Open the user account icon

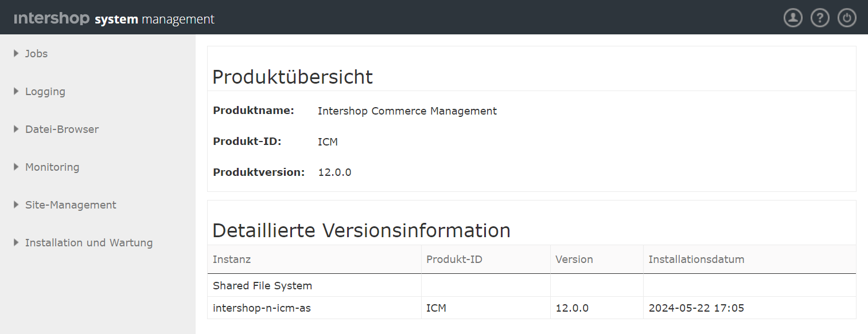pos(793,18)
